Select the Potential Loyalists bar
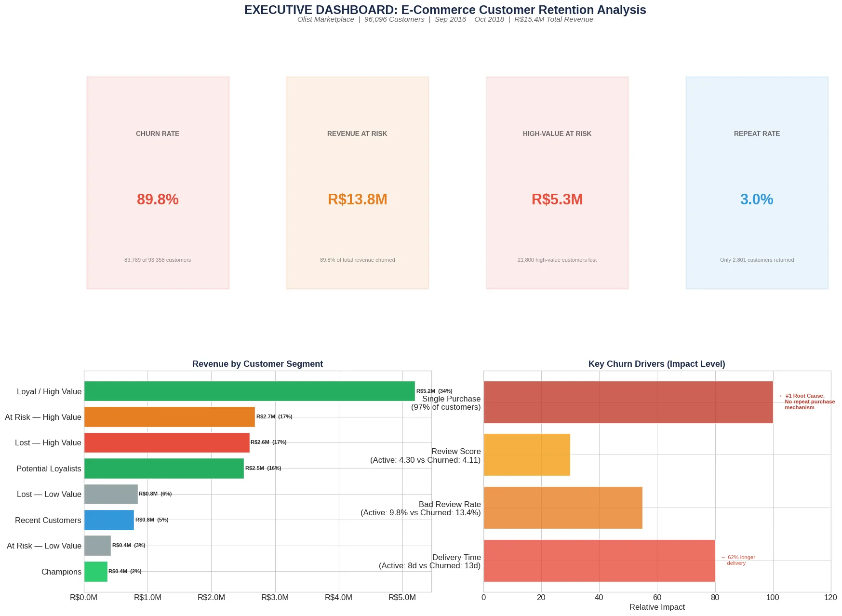Screen dimensions: 842x616 [164, 468]
